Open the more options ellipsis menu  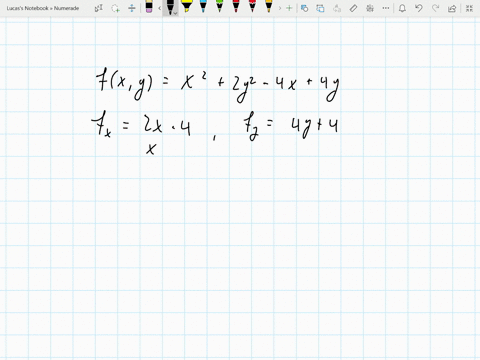coord(386,8)
